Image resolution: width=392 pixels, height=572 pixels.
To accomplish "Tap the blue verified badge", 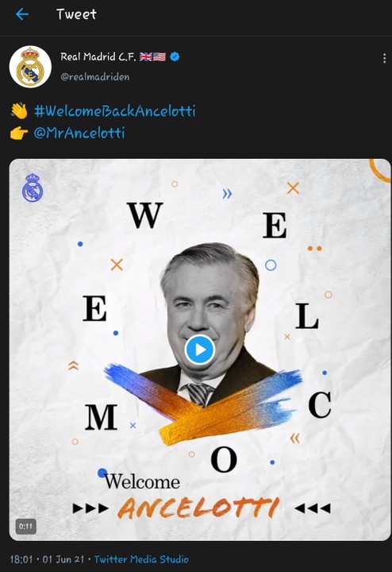I will [175, 57].
